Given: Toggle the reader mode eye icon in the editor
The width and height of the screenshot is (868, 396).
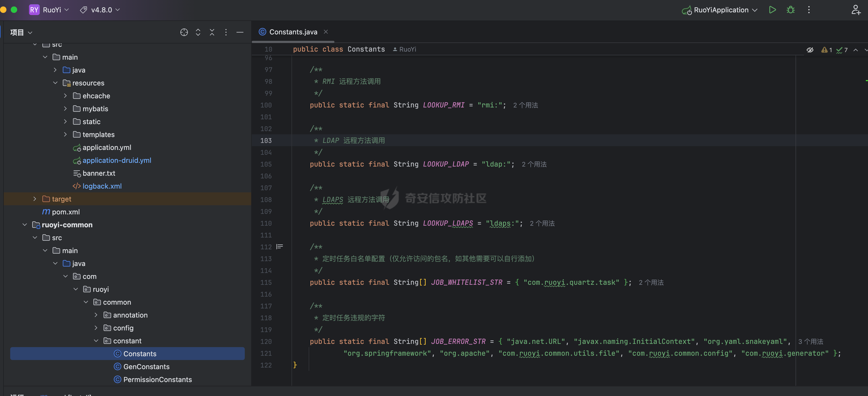Looking at the screenshot, I should click(x=810, y=50).
